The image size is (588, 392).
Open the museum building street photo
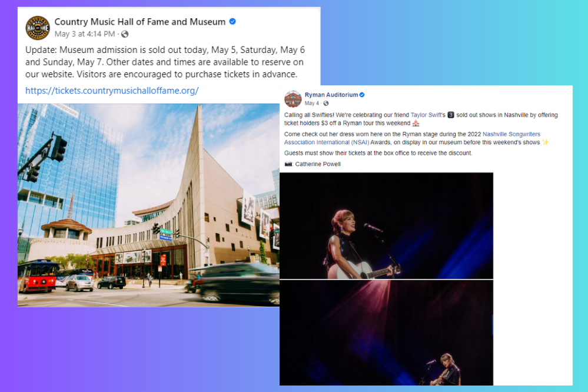(x=148, y=205)
